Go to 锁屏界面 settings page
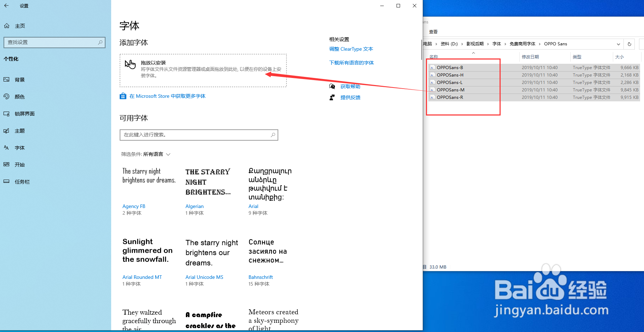Image resolution: width=644 pixels, height=332 pixels. click(25, 114)
